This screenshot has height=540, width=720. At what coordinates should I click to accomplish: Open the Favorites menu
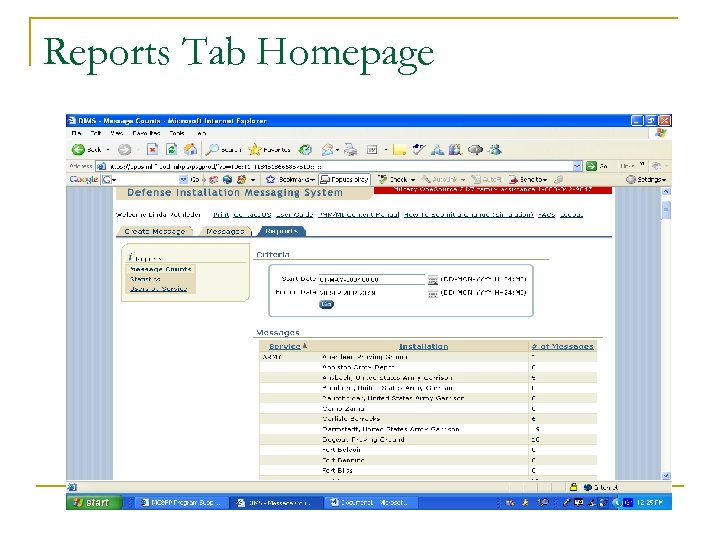(146, 133)
